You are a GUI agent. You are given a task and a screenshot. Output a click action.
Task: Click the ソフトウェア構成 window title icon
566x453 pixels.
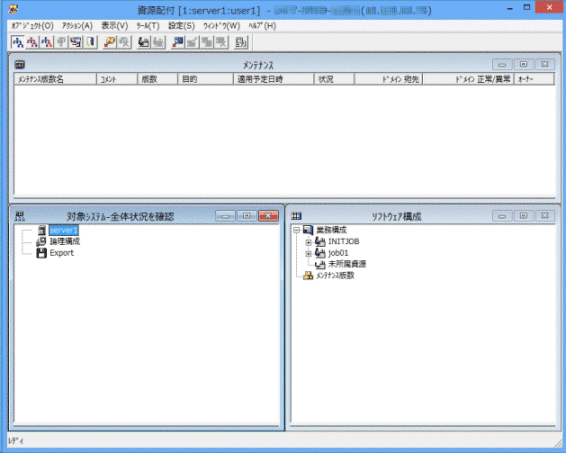pyautogui.click(x=296, y=216)
